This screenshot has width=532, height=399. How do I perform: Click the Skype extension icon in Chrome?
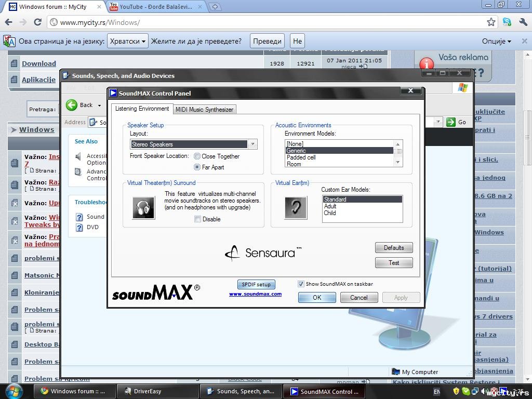[x=507, y=22]
